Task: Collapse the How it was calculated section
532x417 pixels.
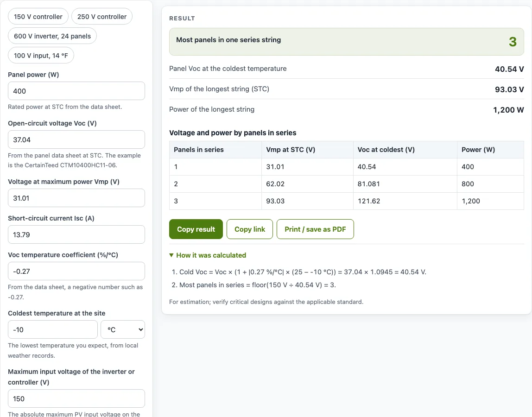Action: click(x=208, y=255)
